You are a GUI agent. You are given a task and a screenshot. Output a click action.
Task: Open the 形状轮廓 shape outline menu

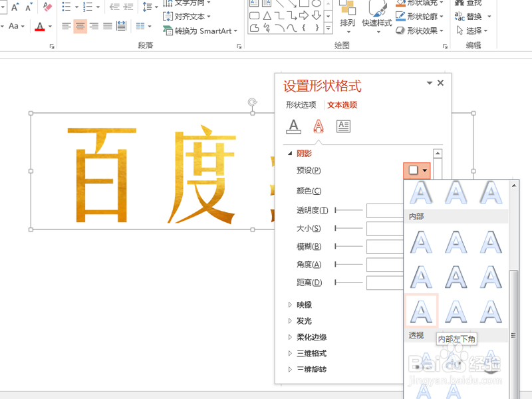(x=420, y=16)
